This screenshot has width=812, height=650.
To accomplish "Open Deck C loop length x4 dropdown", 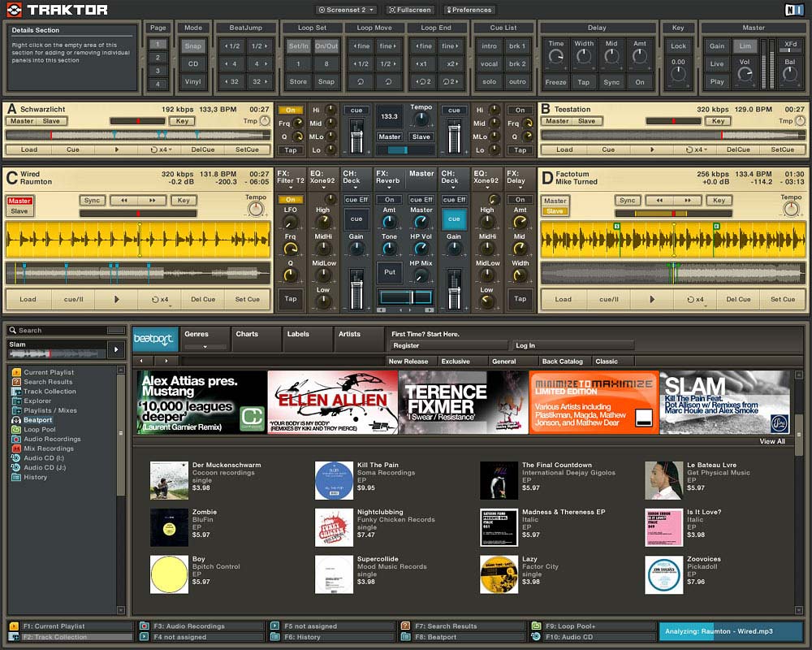I will tap(160, 300).
